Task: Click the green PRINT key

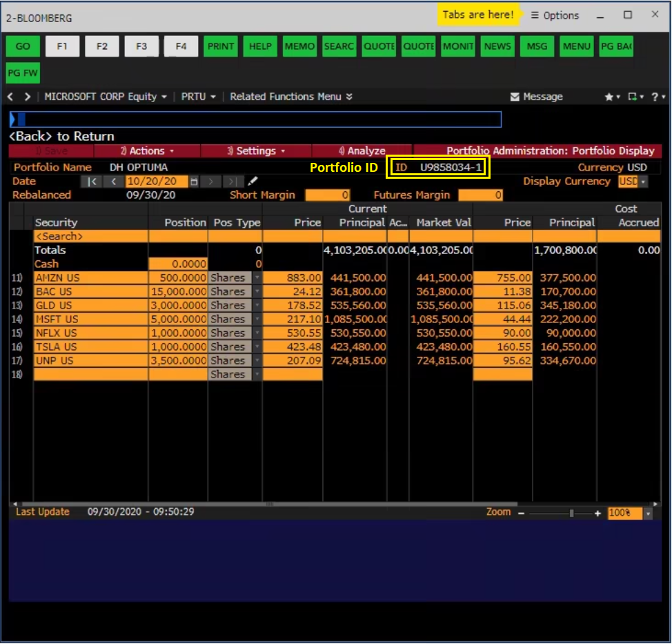Action: click(x=221, y=46)
